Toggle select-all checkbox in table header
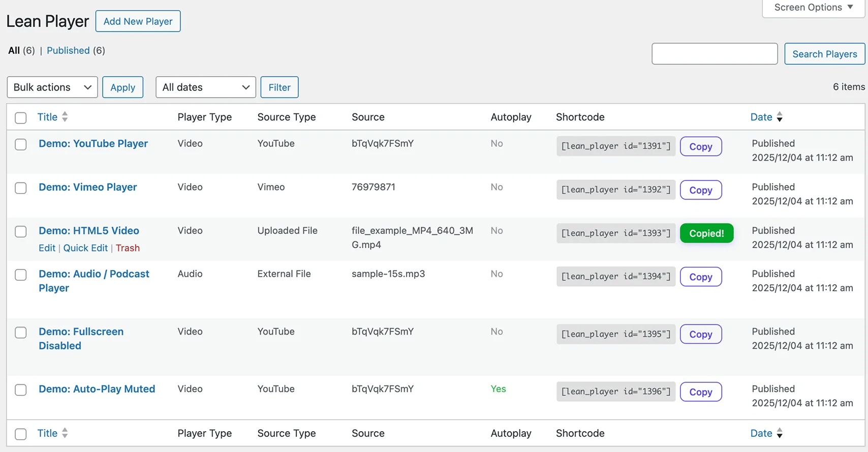This screenshot has height=452, width=868. [x=21, y=118]
